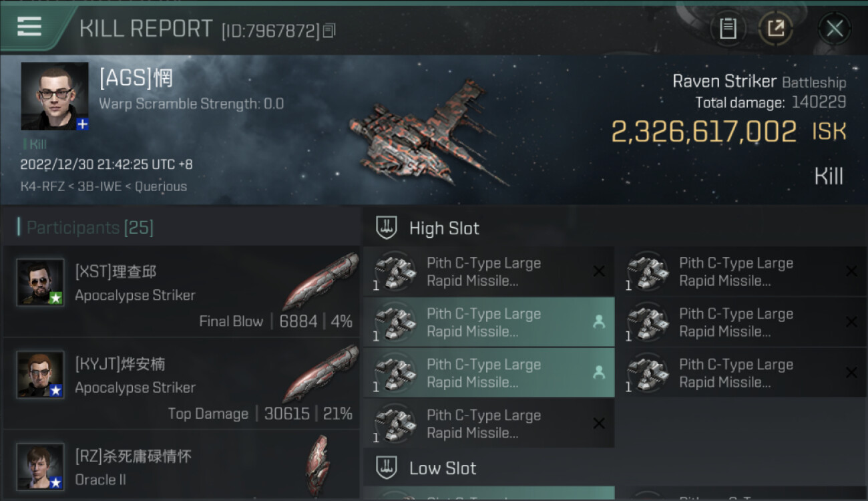Click the first high slot X mark
868x501 pixels.
click(599, 271)
